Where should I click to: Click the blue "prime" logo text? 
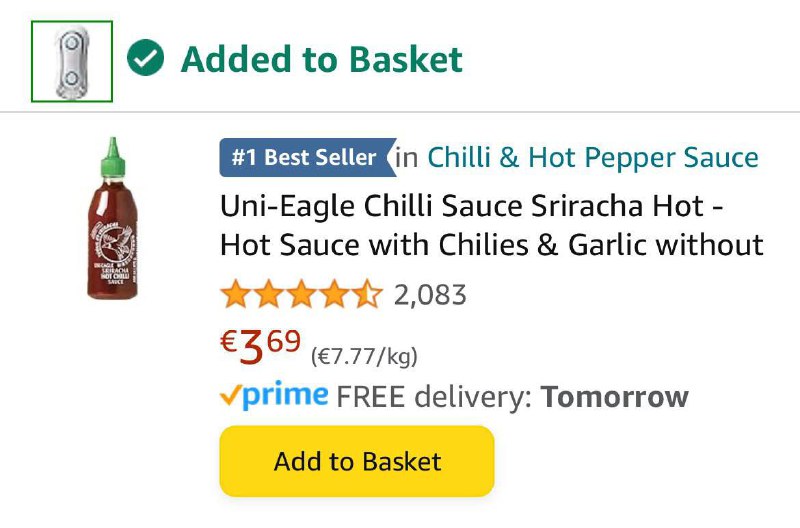286,396
